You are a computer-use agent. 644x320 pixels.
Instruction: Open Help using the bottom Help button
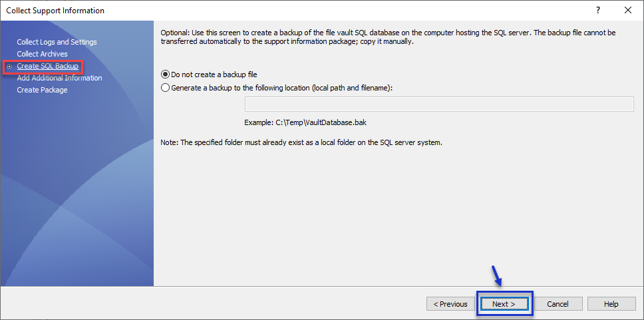611,304
